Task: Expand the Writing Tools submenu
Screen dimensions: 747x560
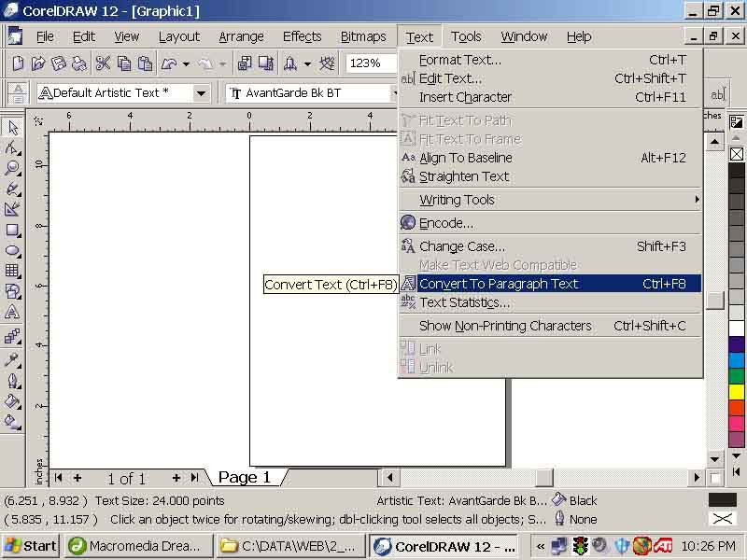Action: [x=551, y=200]
